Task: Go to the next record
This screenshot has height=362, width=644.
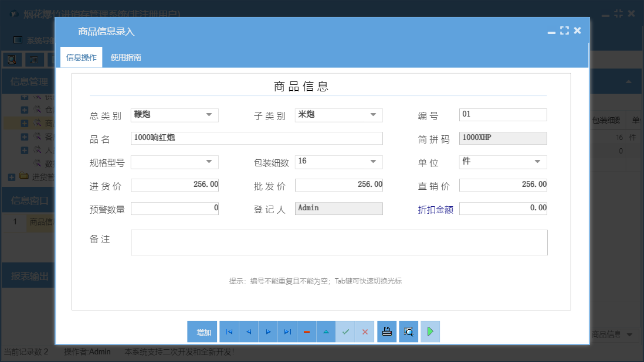Action: [268, 332]
